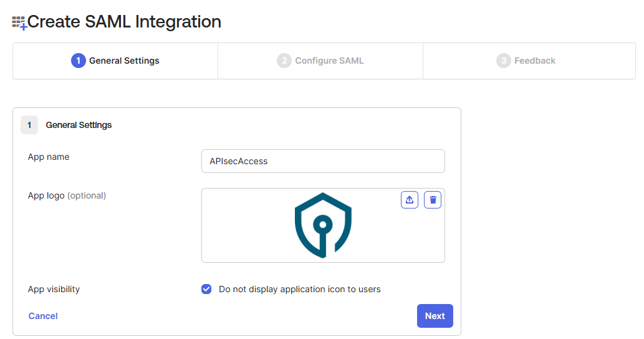Click the 'App name' field label
The height and width of the screenshot is (339, 644).
pos(49,157)
